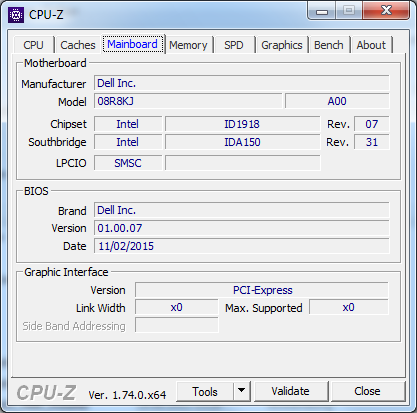Click the Southbridge IDA150 field

242,142
